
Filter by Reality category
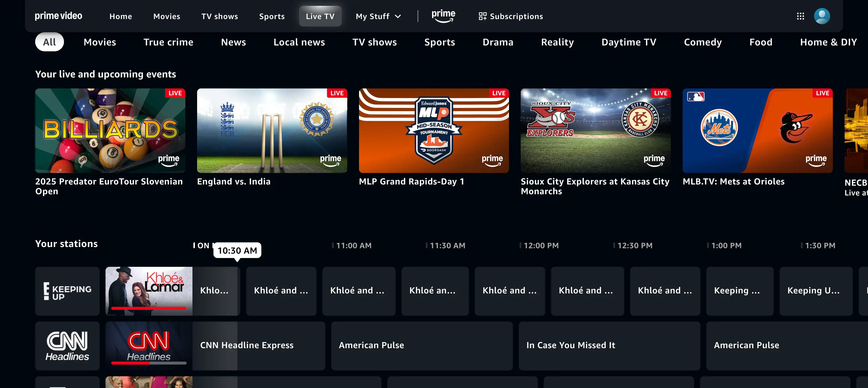coord(557,42)
